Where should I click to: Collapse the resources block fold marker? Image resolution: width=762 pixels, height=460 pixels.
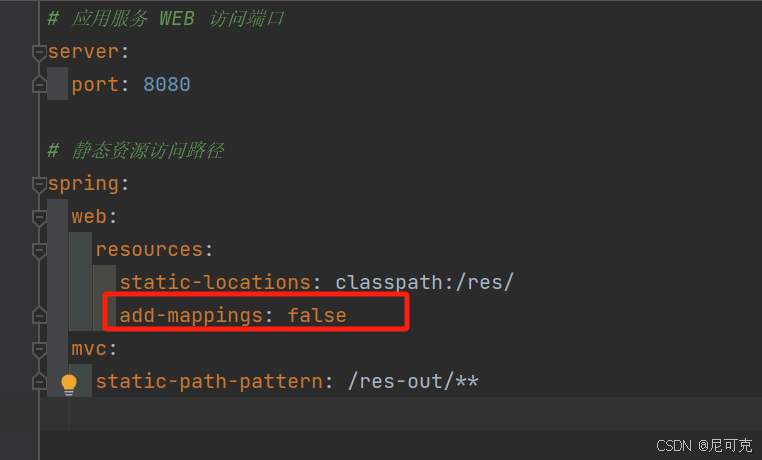(39, 251)
